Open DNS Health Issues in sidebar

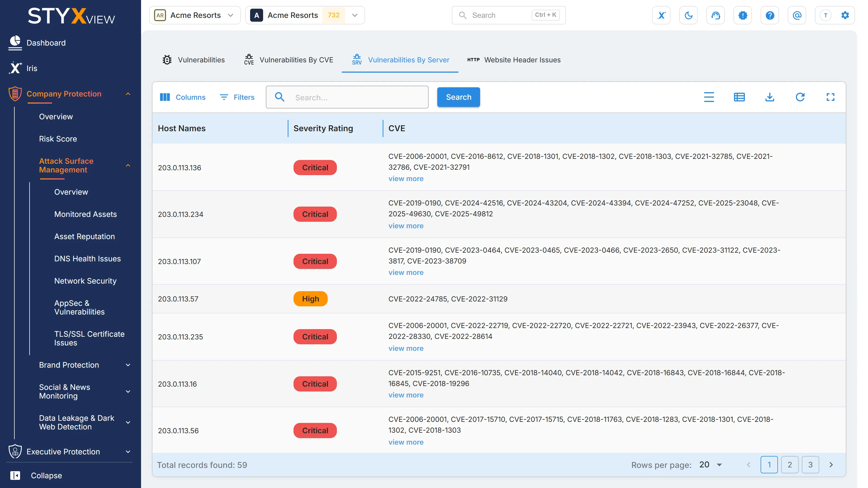point(88,259)
